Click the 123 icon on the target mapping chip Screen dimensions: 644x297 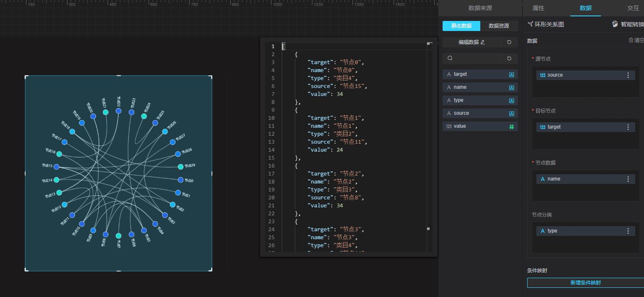pyautogui.click(x=543, y=127)
